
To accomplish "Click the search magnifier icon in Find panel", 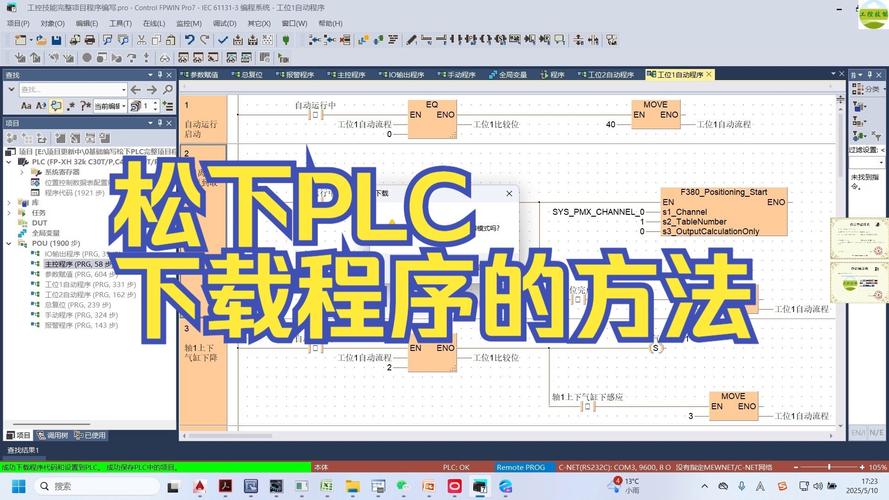I will pyautogui.click(x=168, y=90).
